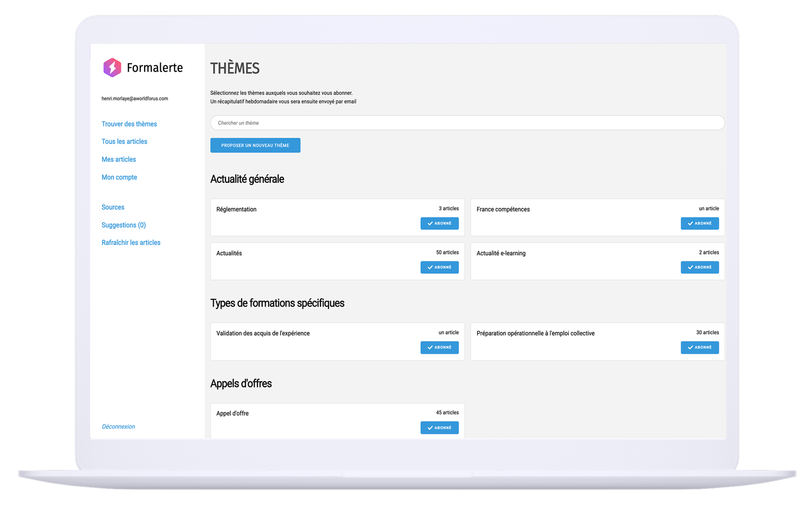The image size is (812, 530).
Task: Toggle subscription for Validation des acquis card
Action: pos(439,347)
